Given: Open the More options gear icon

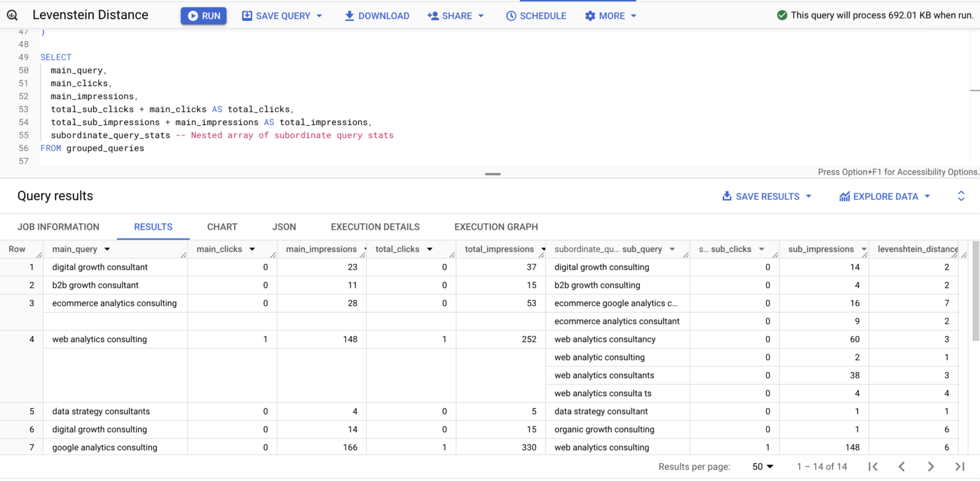Looking at the screenshot, I should [x=589, y=15].
